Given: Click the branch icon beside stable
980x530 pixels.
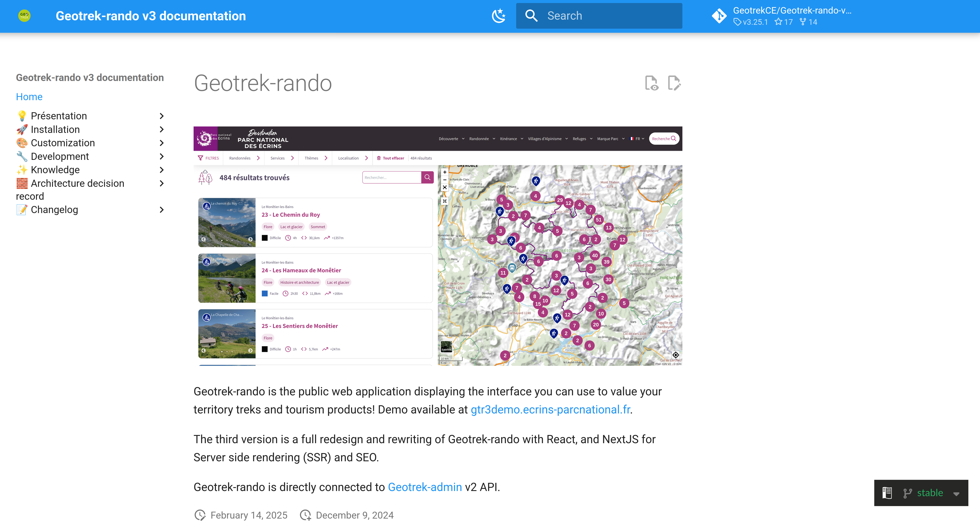Looking at the screenshot, I should tap(907, 493).
